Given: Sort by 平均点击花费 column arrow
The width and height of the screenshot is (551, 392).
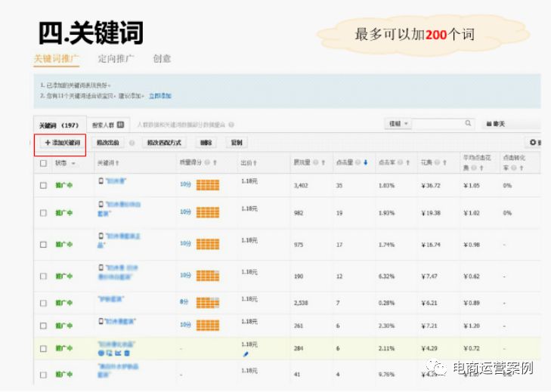Looking at the screenshot, I should click(x=481, y=168).
